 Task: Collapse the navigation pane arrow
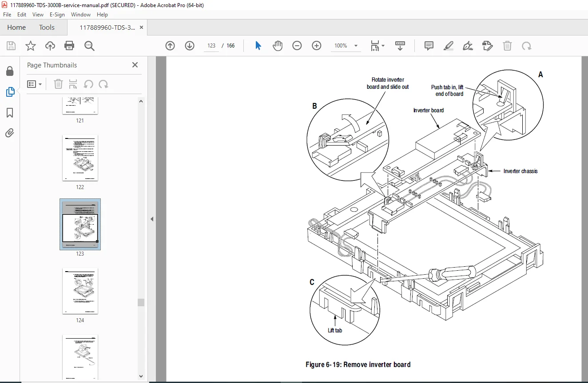coord(152,219)
